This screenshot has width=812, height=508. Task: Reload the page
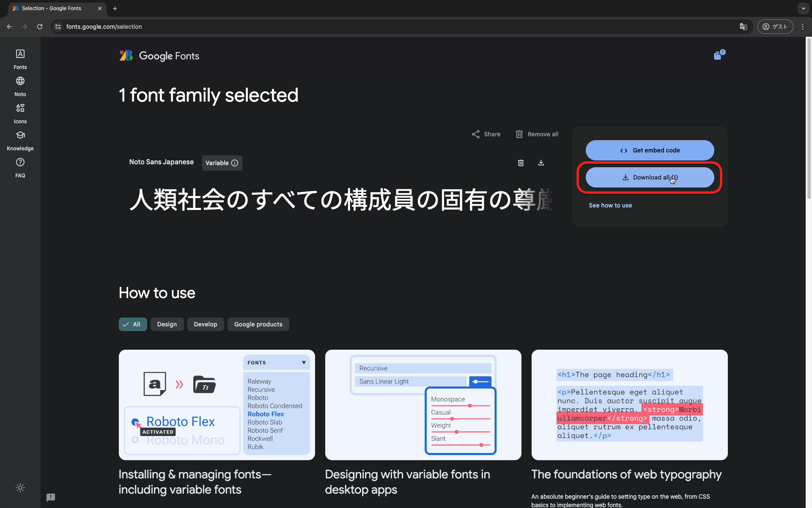click(40, 27)
